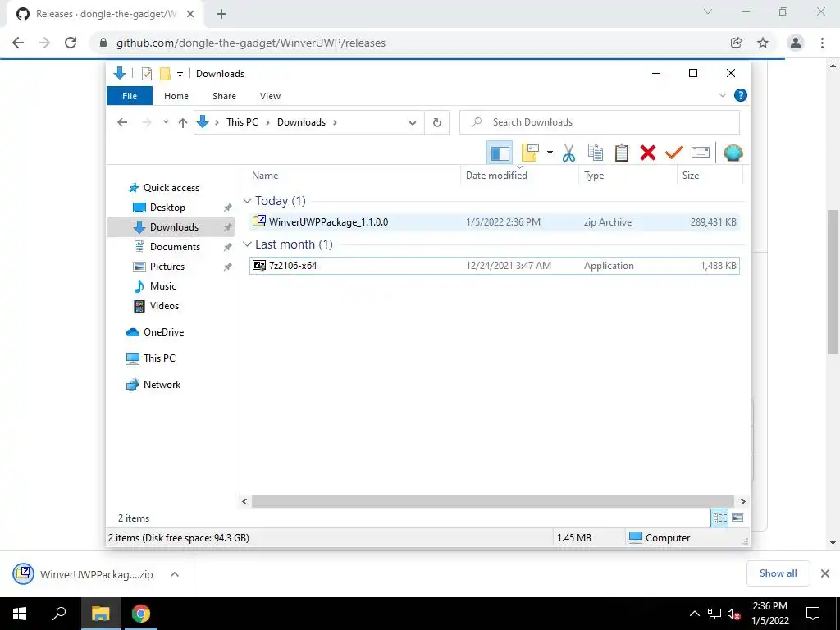This screenshot has width=840, height=630.
Task: Open the Home ribbon tab
Action: coord(176,96)
